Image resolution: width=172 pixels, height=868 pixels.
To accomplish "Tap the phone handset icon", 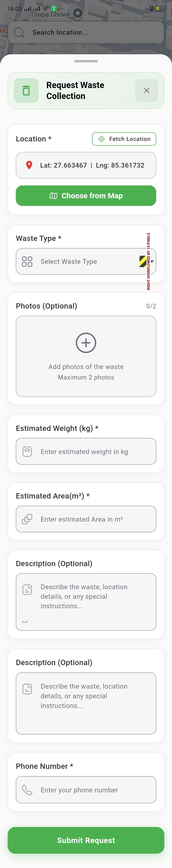I will tap(27, 789).
